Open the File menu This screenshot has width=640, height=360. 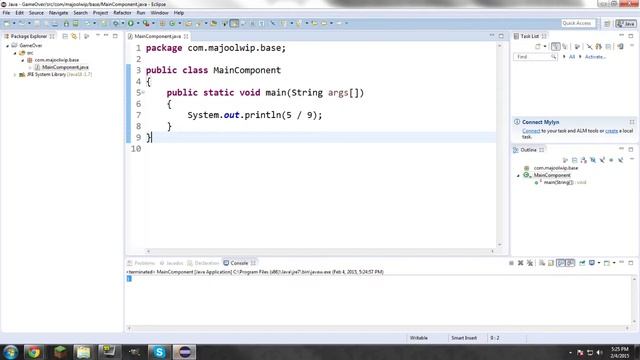click(x=6, y=13)
